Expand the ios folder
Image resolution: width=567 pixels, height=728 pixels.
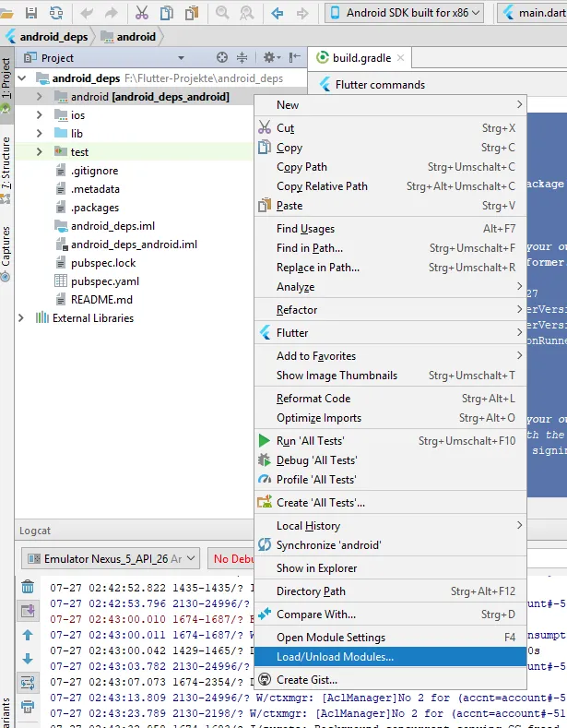pos(40,114)
